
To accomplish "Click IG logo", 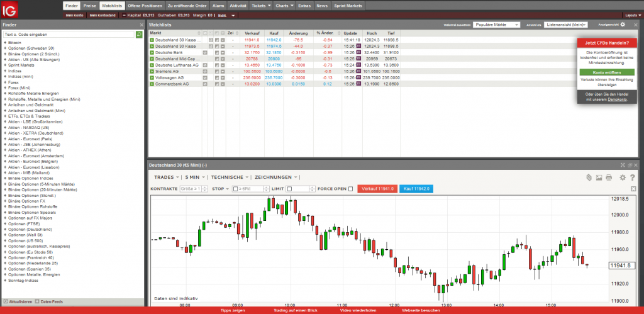I will coord(9,9).
